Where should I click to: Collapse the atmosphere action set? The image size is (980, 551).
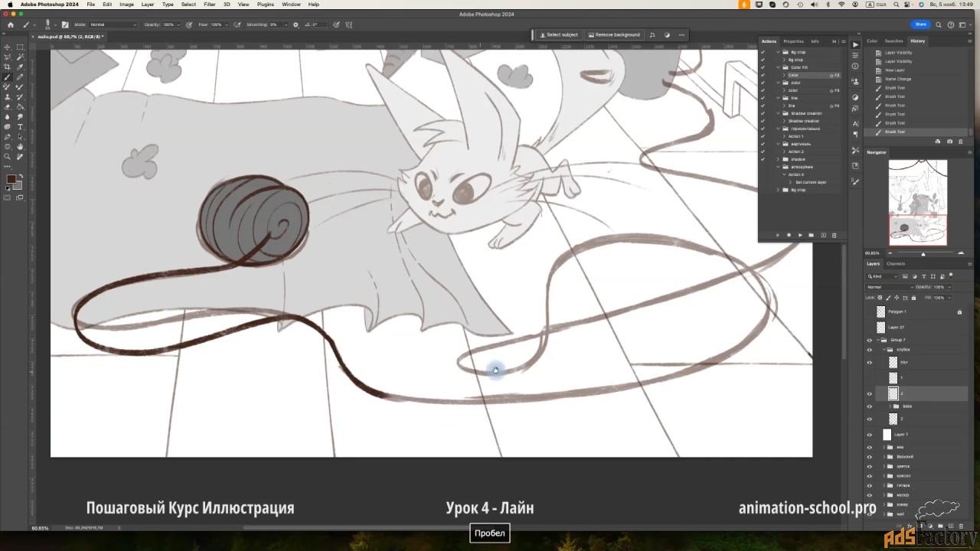click(778, 167)
